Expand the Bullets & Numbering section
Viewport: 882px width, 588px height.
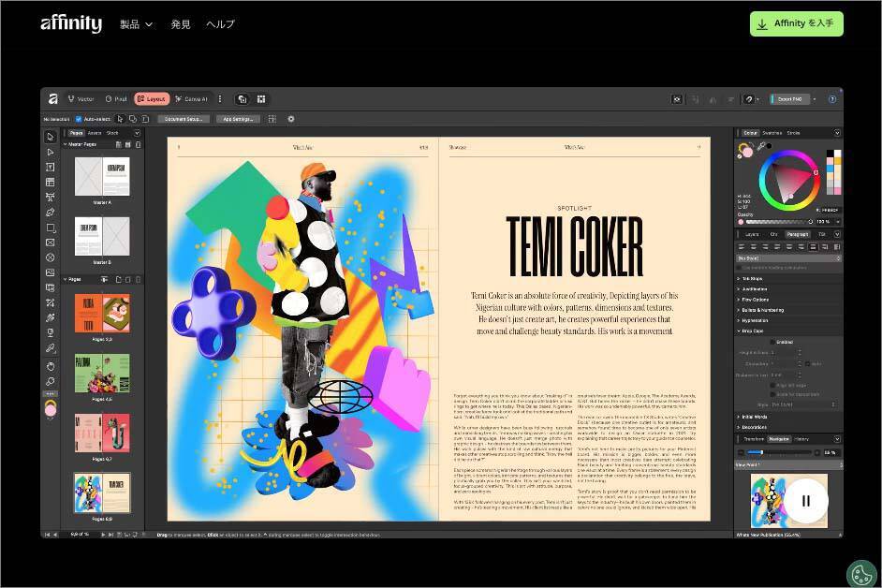coord(761,310)
